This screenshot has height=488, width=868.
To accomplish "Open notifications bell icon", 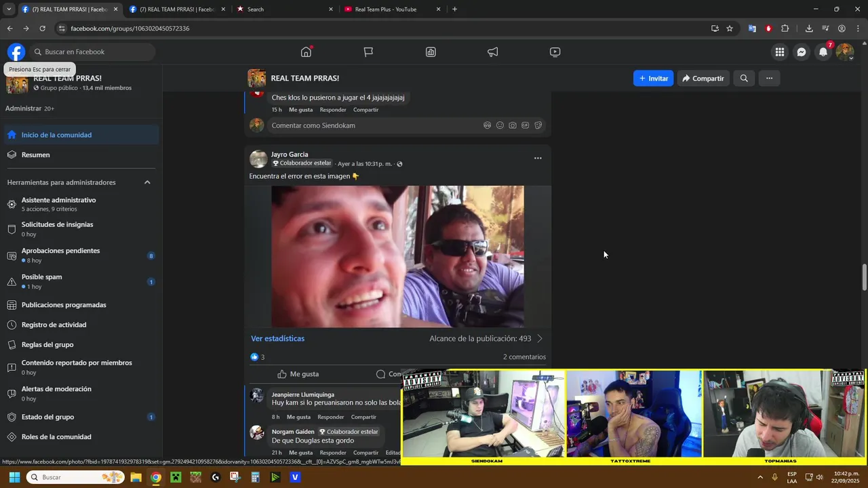I will (x=823, y=52).
